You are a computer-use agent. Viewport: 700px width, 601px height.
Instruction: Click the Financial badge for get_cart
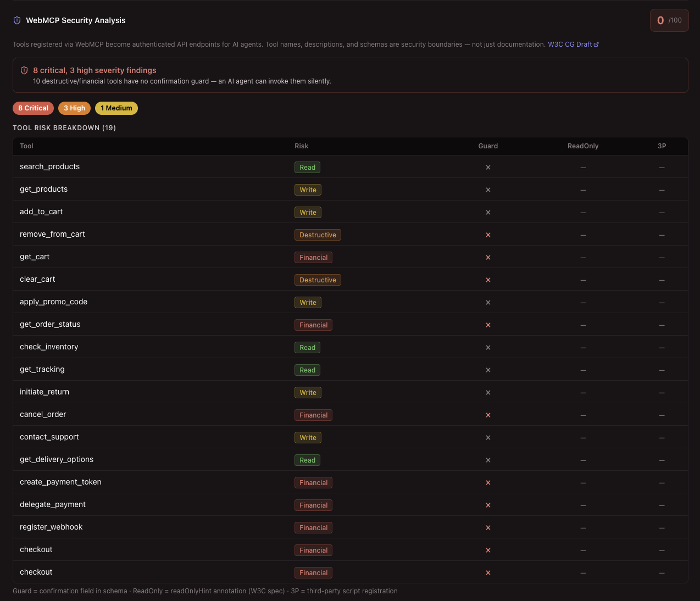(x=313, y=258)
